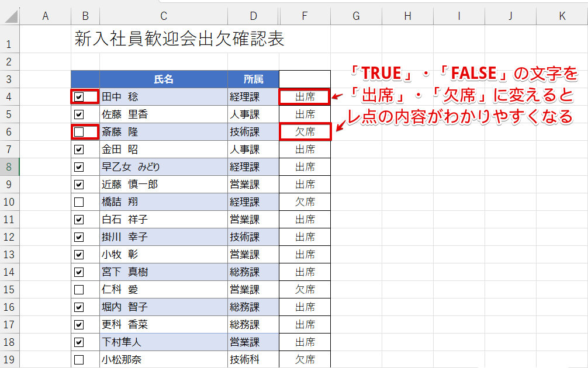Viewport: 588px width, 368px height.
Task: Select the name cell 早乙女 みどり
Action: pyautogui.click(x=164, y=166)
